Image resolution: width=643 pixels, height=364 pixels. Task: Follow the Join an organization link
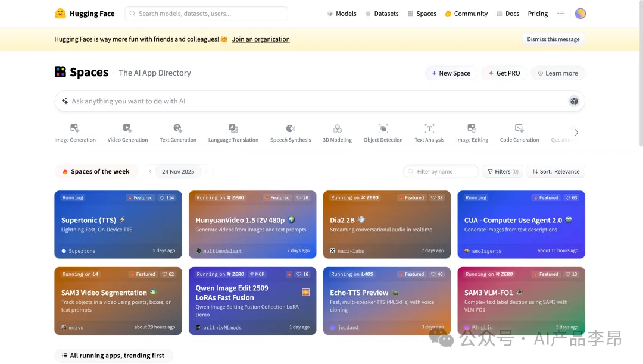(261, 39)
